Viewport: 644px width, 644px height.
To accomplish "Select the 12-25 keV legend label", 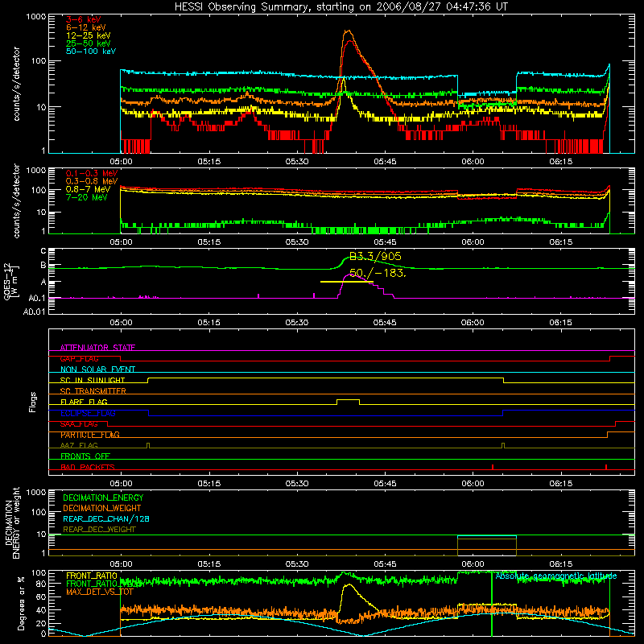I will click(89, 35).
